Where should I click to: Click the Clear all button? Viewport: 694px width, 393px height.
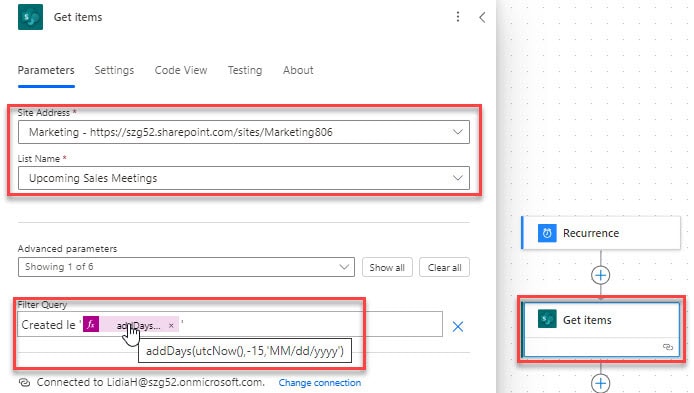coord(444,267)
